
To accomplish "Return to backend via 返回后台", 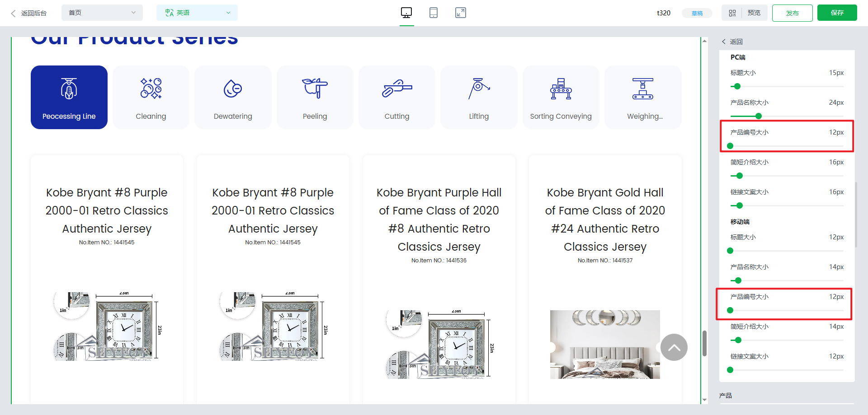I will click(x=29, y=13).
